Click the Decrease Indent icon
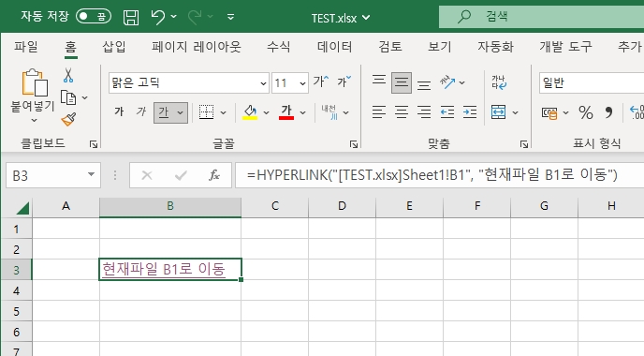 447,111
